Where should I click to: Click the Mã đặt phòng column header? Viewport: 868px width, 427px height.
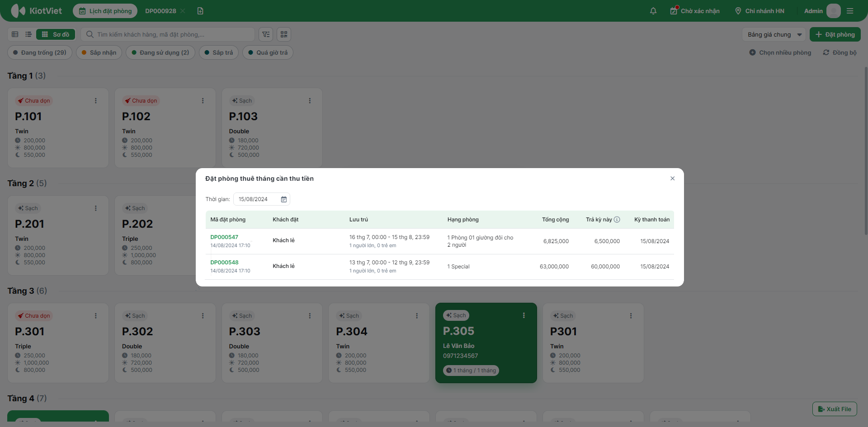228,220
